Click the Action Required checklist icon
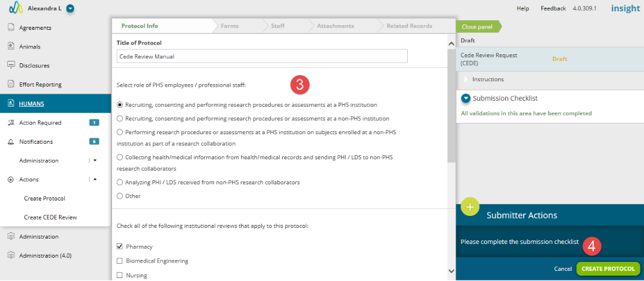The height and width of the screenshot is (281, 644). click(x=11, y=123)
